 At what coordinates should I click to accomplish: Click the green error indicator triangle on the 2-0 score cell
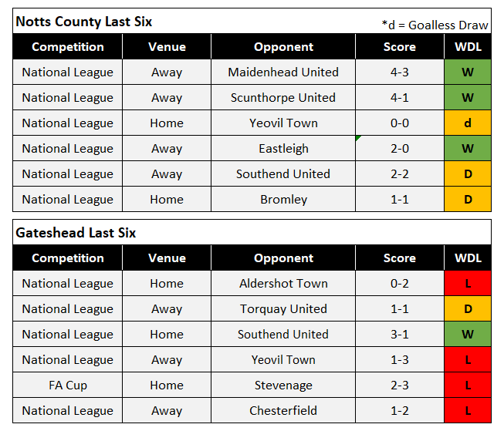(358, 139)
